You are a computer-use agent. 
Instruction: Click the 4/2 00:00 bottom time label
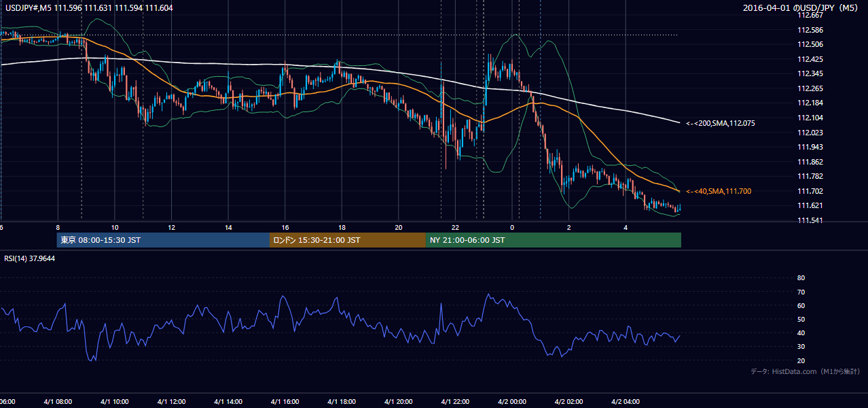click(511, 402)
